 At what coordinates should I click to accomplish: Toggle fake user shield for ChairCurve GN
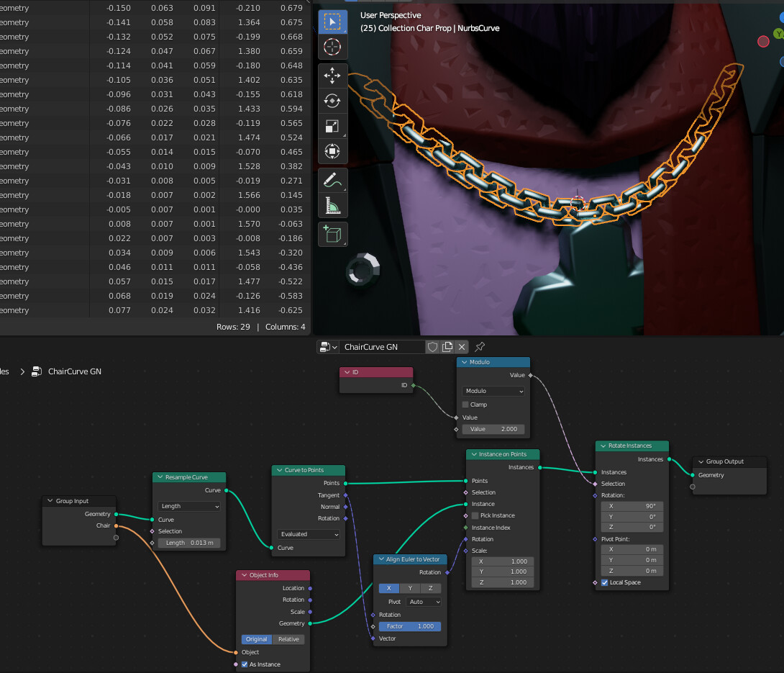pyautogui.click(x=433, y=347)
